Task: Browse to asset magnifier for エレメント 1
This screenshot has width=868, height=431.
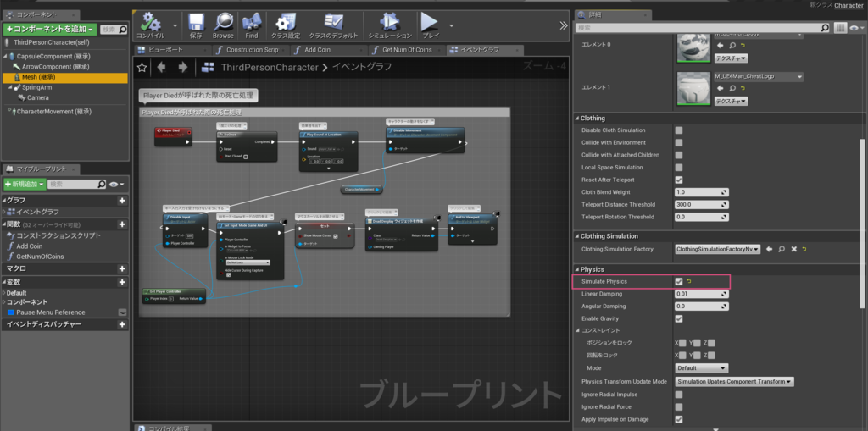Action: (x=731, y=89)
